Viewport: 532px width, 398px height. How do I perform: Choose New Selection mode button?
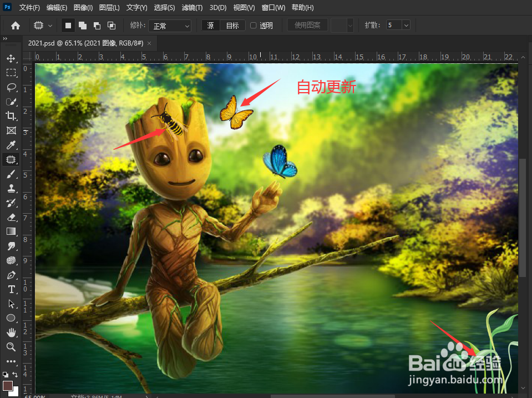[68, 26]
